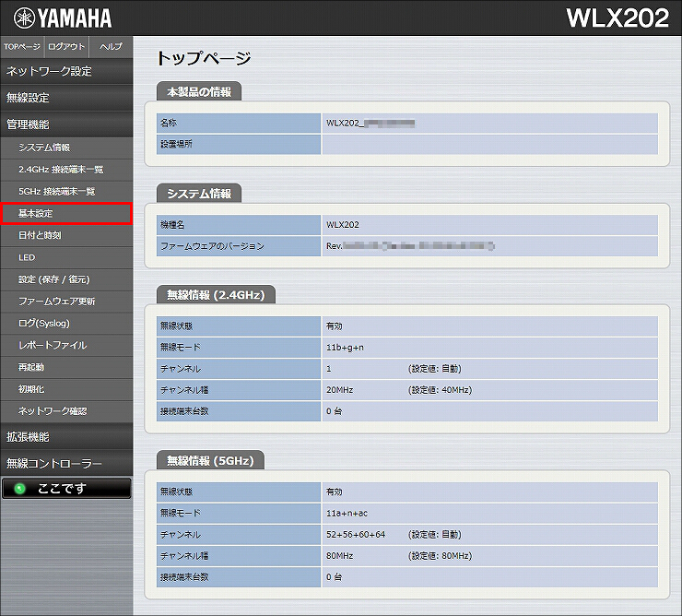Select 初期化 in the sidebar
Image resolution: width=682 pixels, height=616 pixels.
pyautogui.click(x=66, y=389)
